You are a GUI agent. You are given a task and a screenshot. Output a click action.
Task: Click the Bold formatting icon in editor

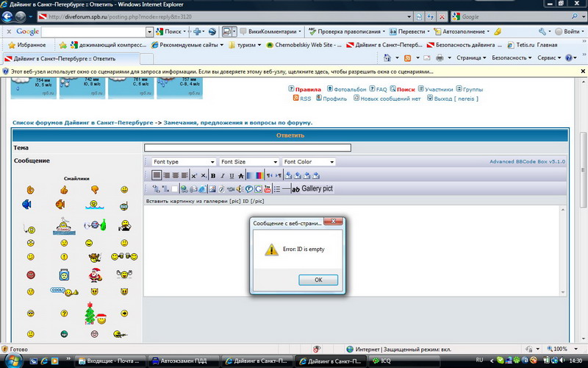coord(213,176)
